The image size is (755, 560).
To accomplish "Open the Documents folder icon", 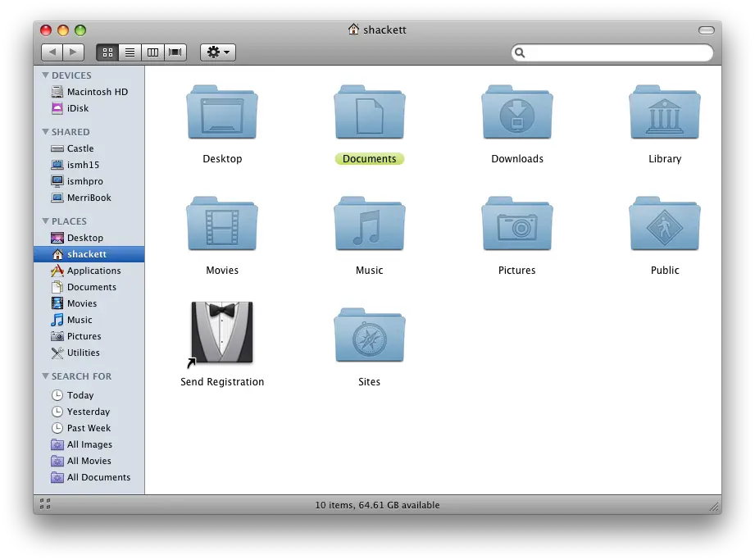I will click(x=370, y=112).
